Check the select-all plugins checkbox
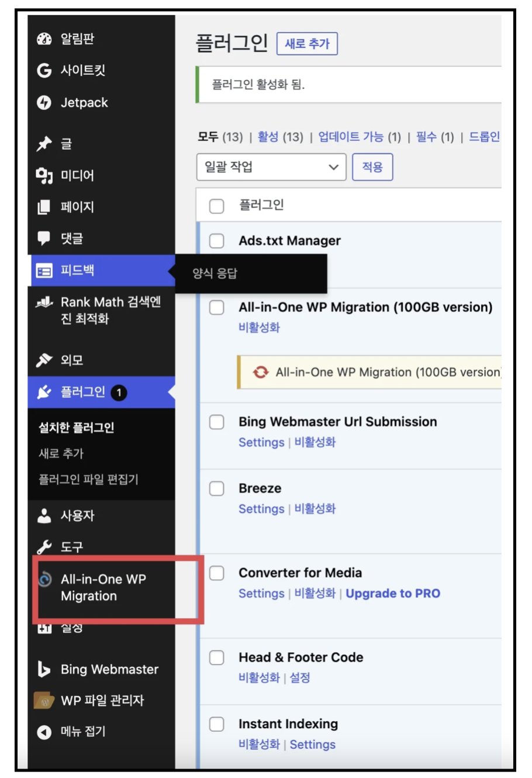 point(216,206)
